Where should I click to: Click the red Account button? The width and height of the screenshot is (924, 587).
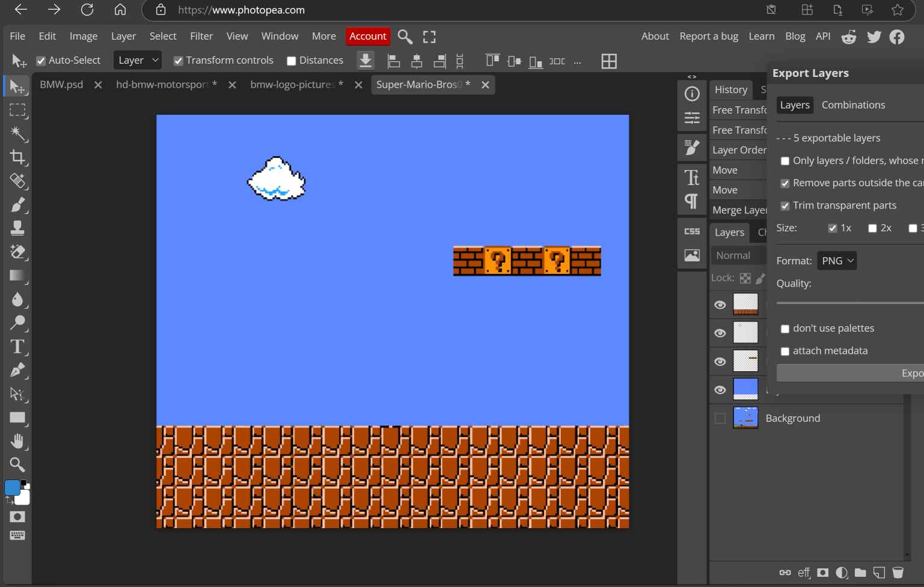coord(368,36)
